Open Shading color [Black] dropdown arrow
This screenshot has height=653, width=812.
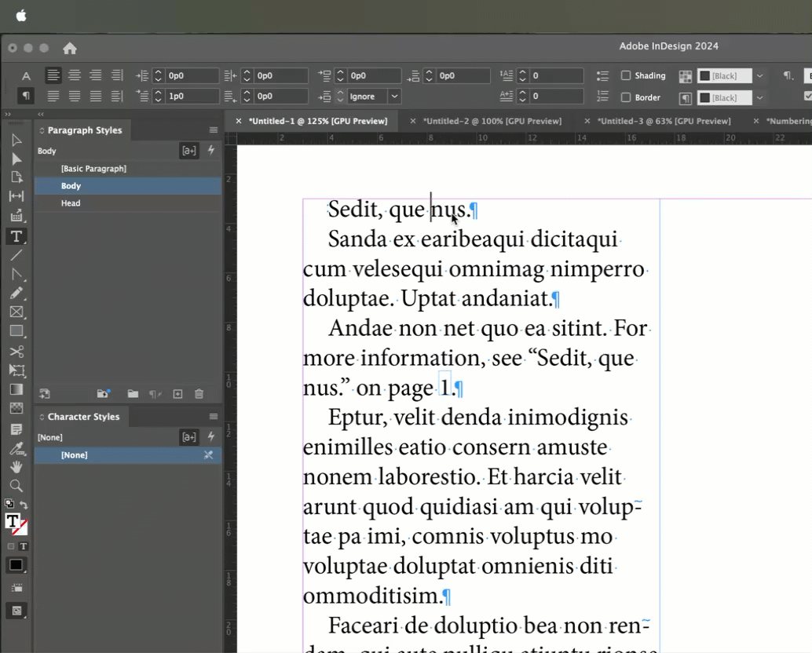coord(759,76)
